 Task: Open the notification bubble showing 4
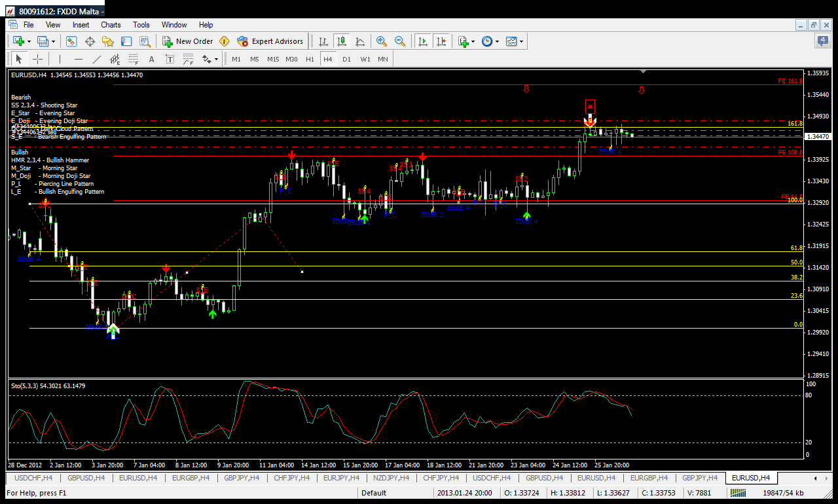[x=822, y=41]
